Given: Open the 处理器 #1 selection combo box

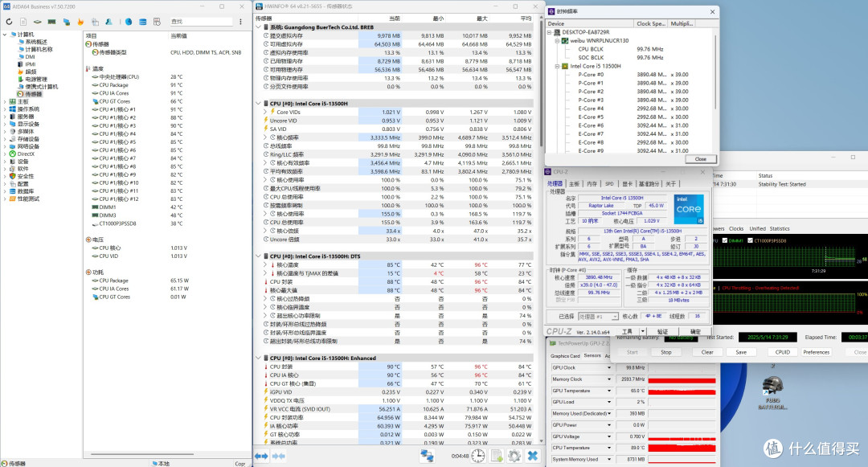Looking at the screenshot, I should (598, 317).
